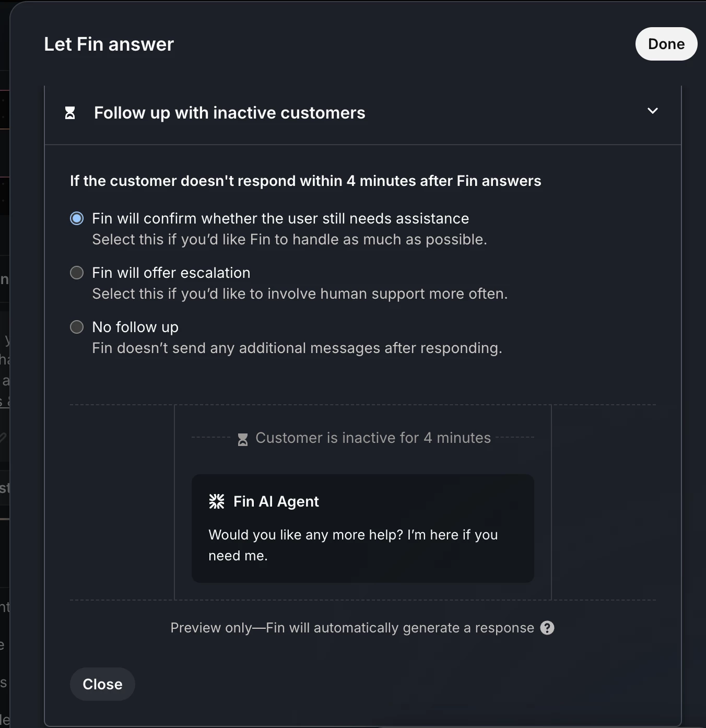Collapse the section using the chevron arrow
The height and width of the screenshot is (728, 706).
(x=653, y=111)
